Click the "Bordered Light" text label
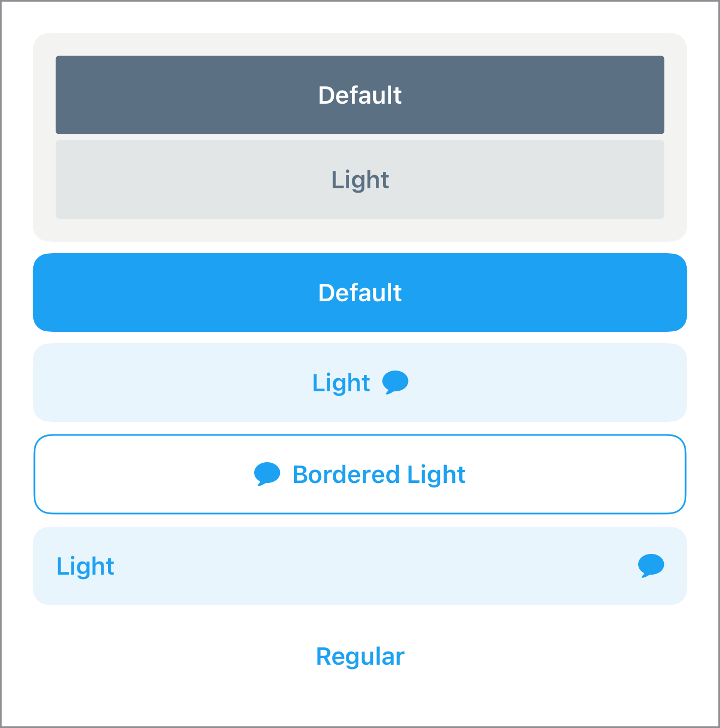 [379, 475]
